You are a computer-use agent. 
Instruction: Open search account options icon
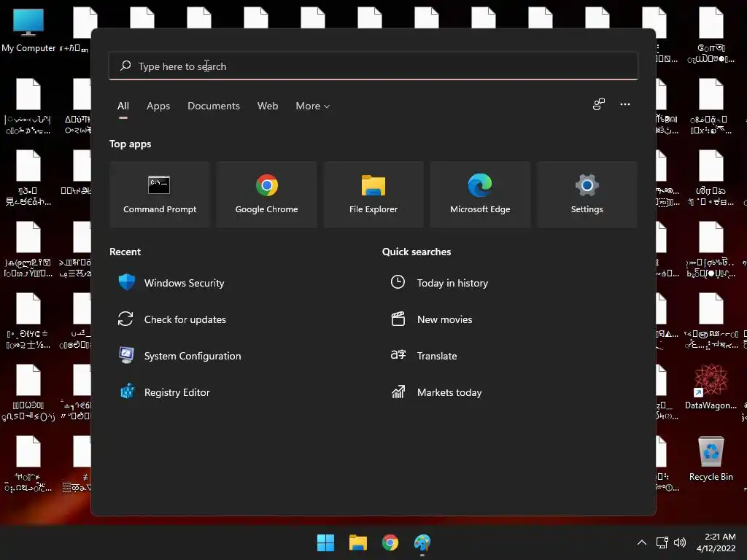[x=599, y=104]
